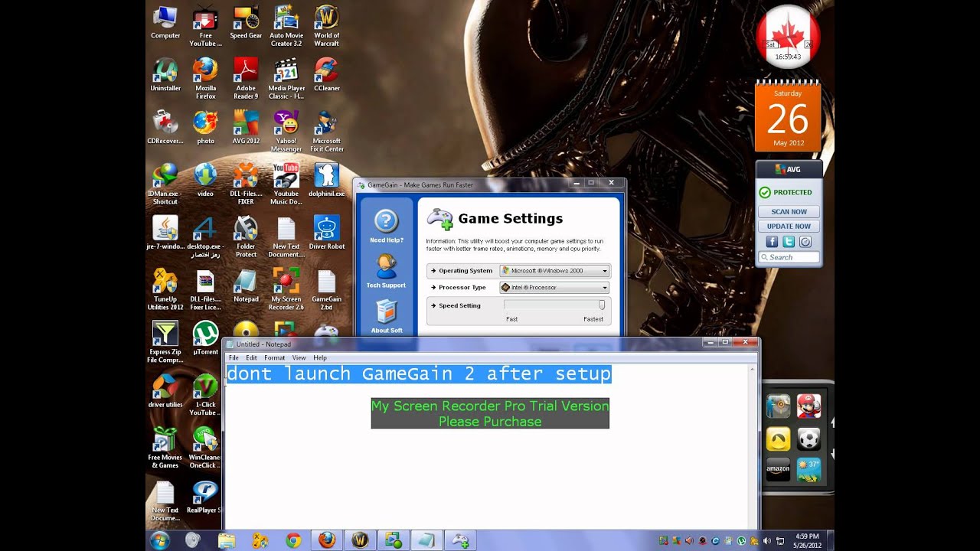Select the Yahoo! Messenger desktop icon
This screenshot has width=980, height=551.
tap(286, 131)
